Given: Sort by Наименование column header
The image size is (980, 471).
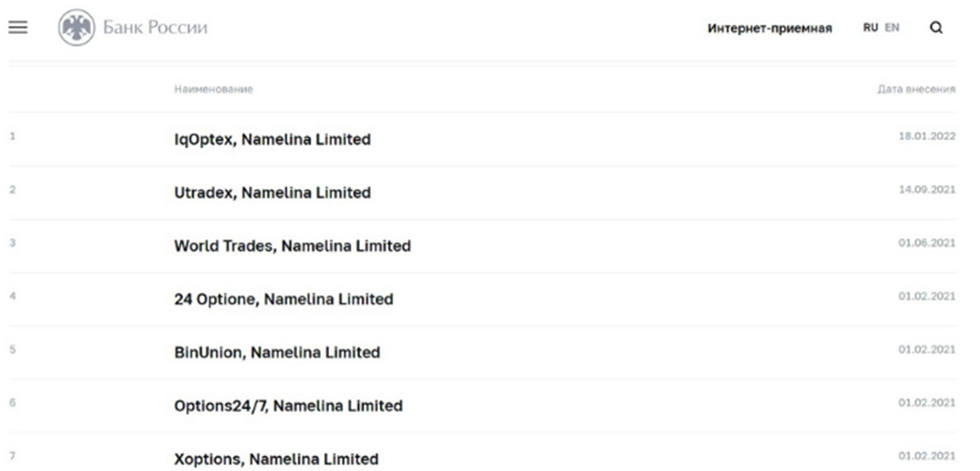Looking at the screenshot, I should 213,89.
